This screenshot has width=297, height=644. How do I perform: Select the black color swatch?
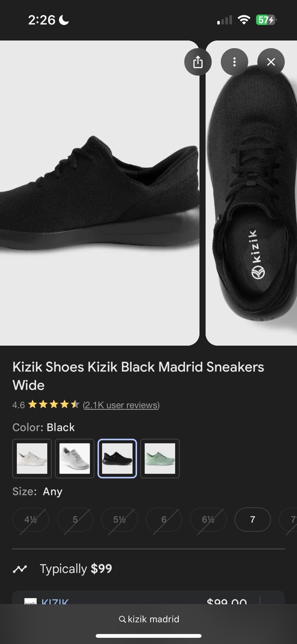point(117,458)
